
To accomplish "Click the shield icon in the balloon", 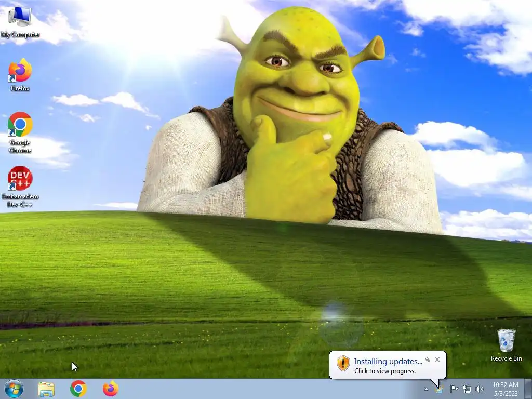I will (343, 363).
